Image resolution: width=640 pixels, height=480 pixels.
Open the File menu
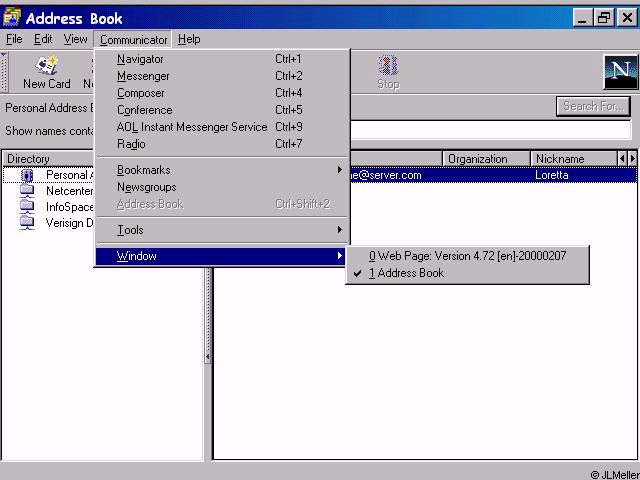click(14, 39)
